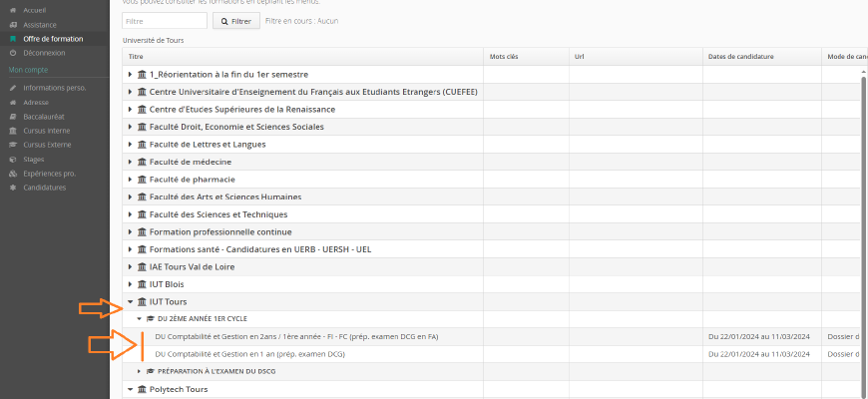Collapse DU 2ÈME ANNÉE 1ER CYCLE node
The image size is (868, 399).
click(140, 319)
